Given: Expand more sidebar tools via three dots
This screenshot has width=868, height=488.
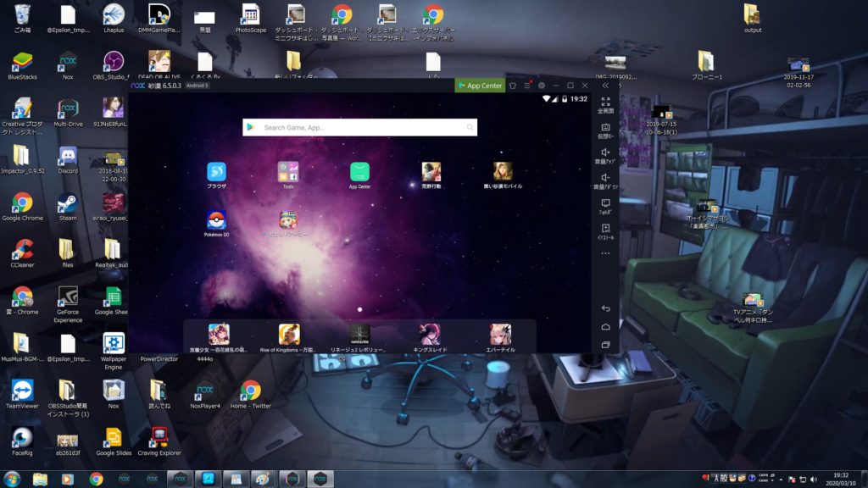Looking at the screenshot, I should pyautogui.click(x=605, y=253).
